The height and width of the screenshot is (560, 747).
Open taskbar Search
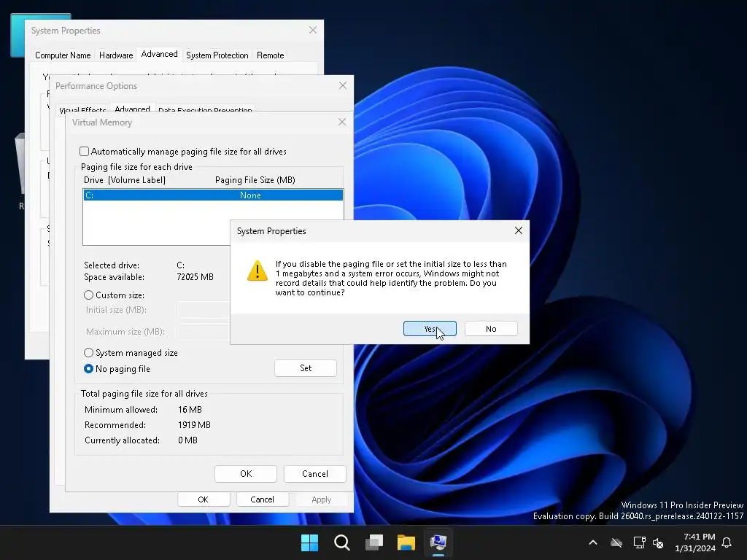(341, 542)
